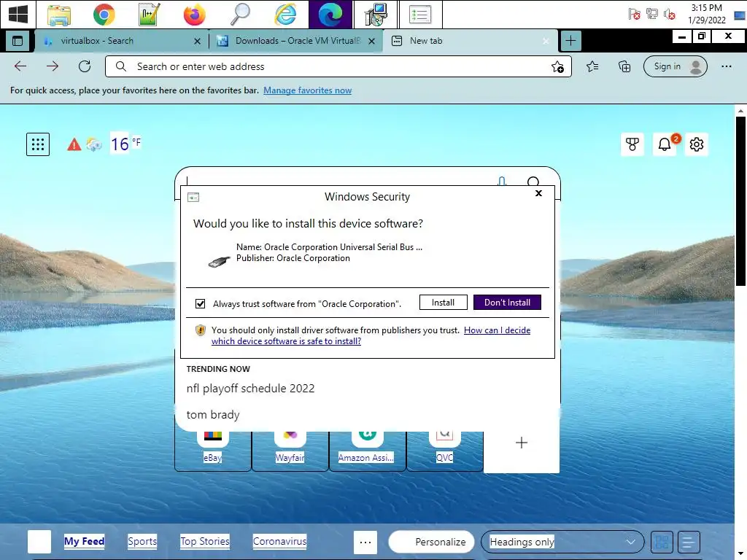Open the Amazon Assistant quick link
Image resolution: width=747 pixels, height=560 pixels.
tap(368, 451)
